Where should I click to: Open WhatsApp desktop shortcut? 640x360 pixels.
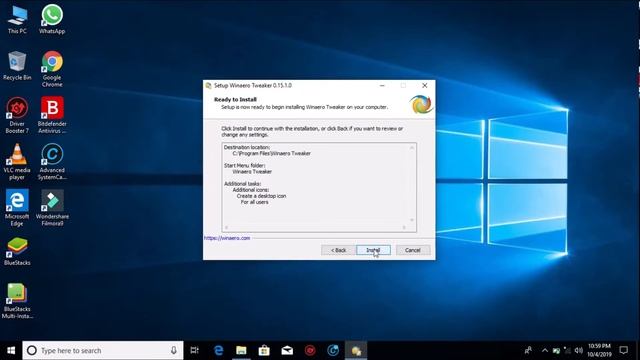[x=52, y=19]
